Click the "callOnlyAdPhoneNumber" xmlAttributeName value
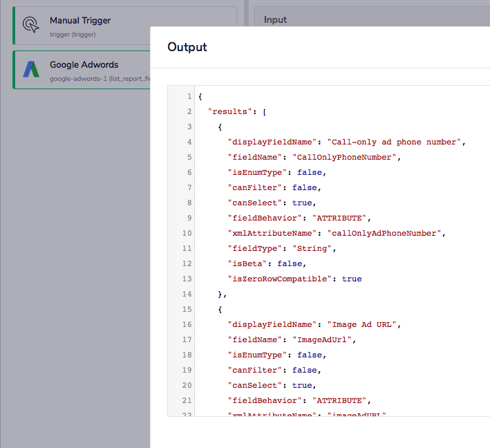 [384, 233]
